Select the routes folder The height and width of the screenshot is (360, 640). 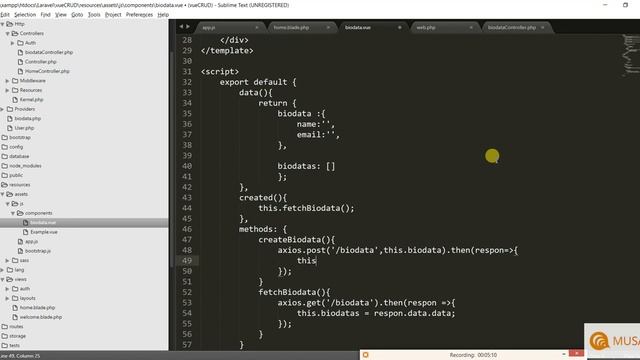click(x=16, y=327)
